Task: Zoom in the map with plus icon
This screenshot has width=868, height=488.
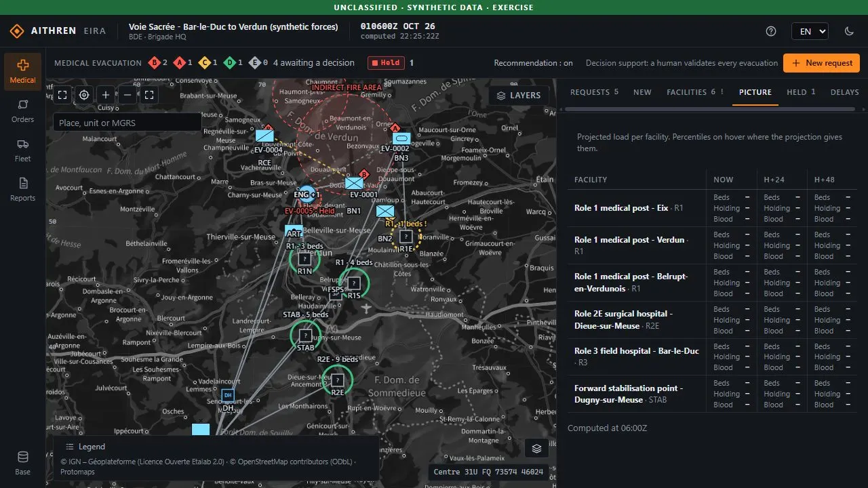Action: point(106,95)
